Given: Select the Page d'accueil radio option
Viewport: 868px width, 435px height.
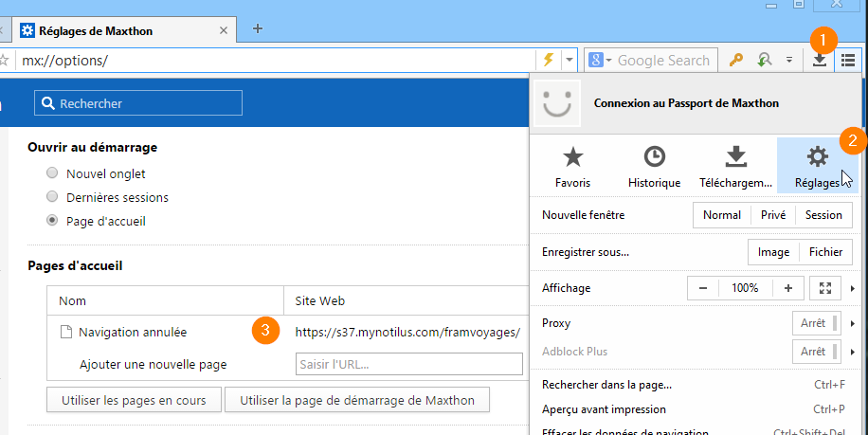Looking at the screenshot, I should [52, 220].
